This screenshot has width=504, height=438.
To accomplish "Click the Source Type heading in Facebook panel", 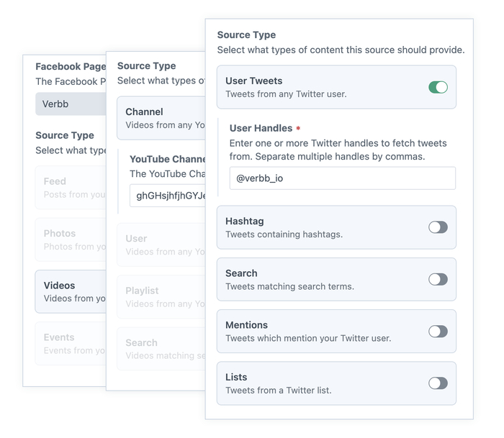I will [65, 135].
